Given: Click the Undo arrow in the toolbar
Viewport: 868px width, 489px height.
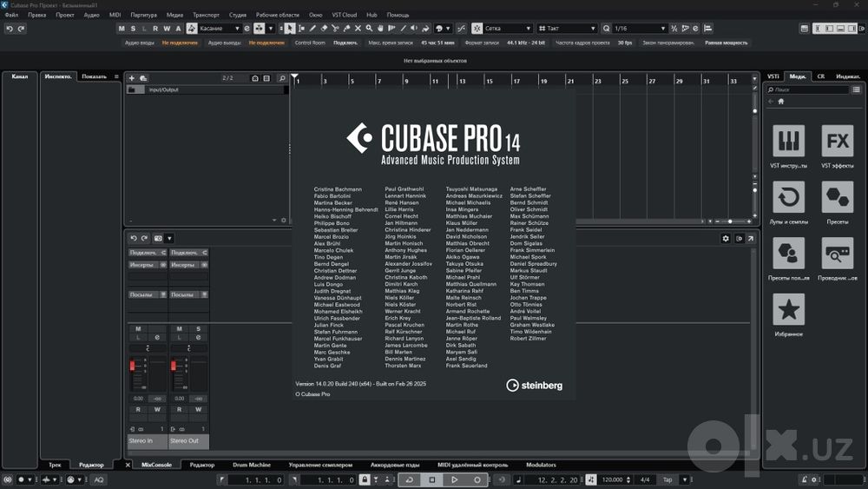Looking at the screenshot, I should point(10,29).
